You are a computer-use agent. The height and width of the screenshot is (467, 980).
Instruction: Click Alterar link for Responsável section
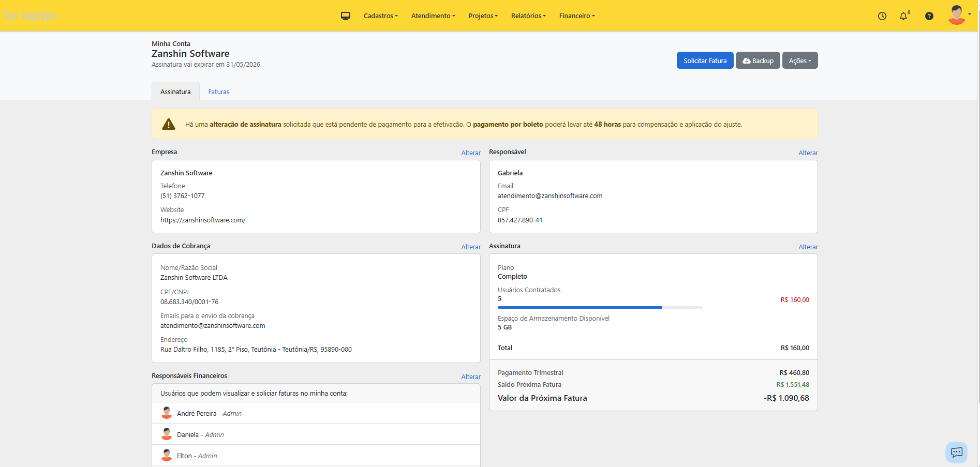point(808,153)
